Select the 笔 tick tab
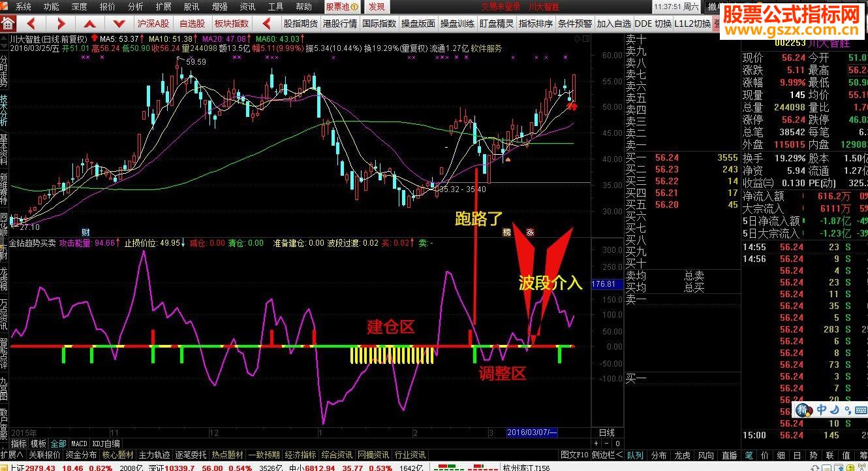868x471 pixels. click(x=749, y=455)
